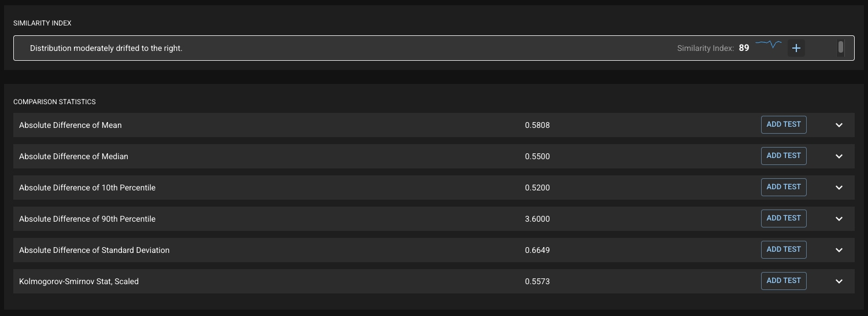Expand the Kolmogorov-Smirnov Stat row chevron

pos(839,281)
